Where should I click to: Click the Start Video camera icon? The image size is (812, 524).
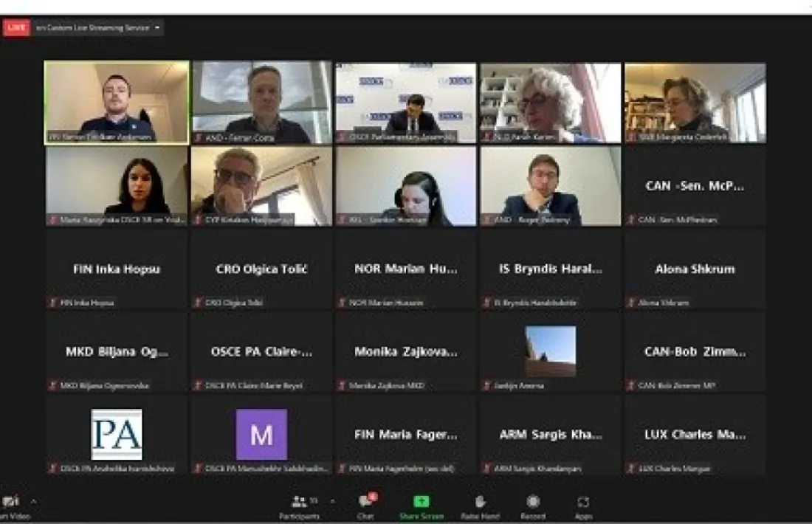[10, 501]
